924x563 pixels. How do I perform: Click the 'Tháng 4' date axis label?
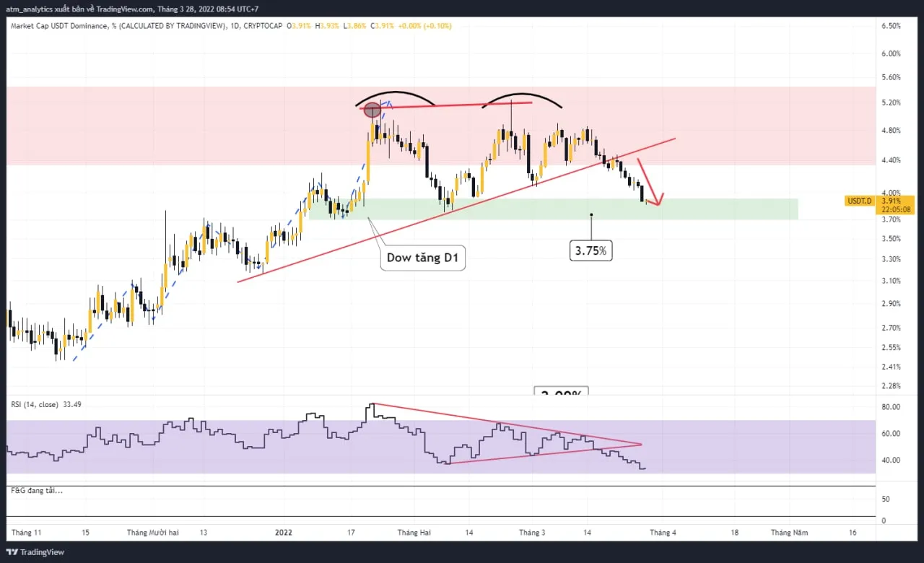pyautogui.click(x=663, y=533)
